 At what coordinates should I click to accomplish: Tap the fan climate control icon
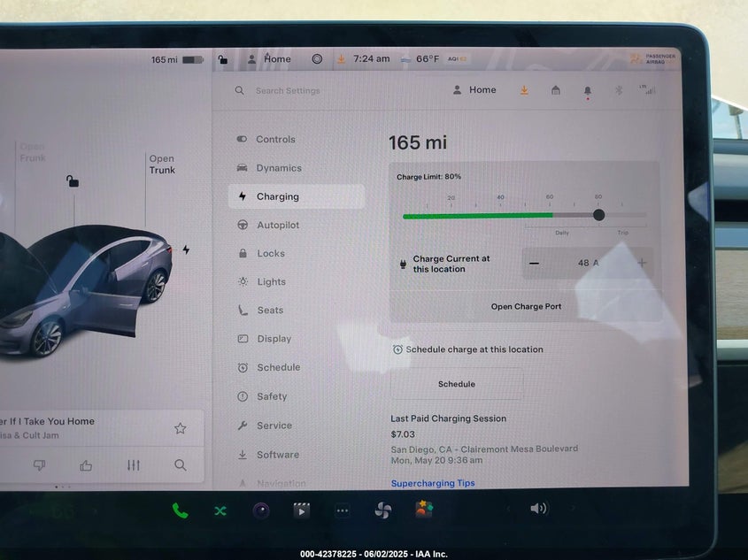tap(382, 510)
